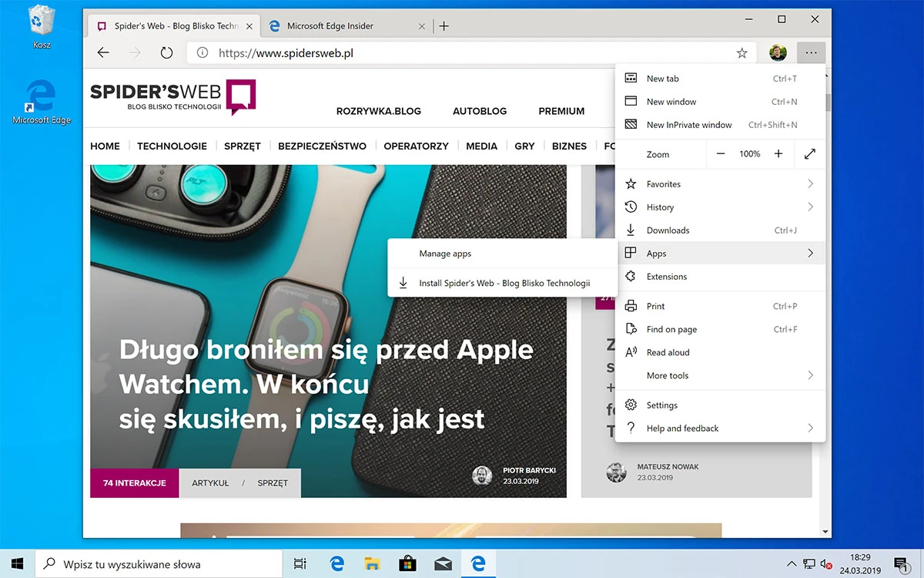Open Mail app from the taskbar
The width and height of the screenshot is (924, 578).
pyautogui.click(x=443, y=564)
